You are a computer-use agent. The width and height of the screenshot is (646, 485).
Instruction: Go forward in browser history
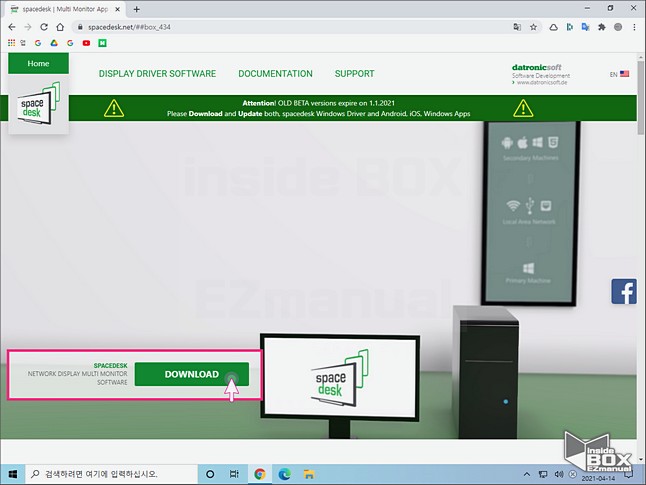point(28,27)
